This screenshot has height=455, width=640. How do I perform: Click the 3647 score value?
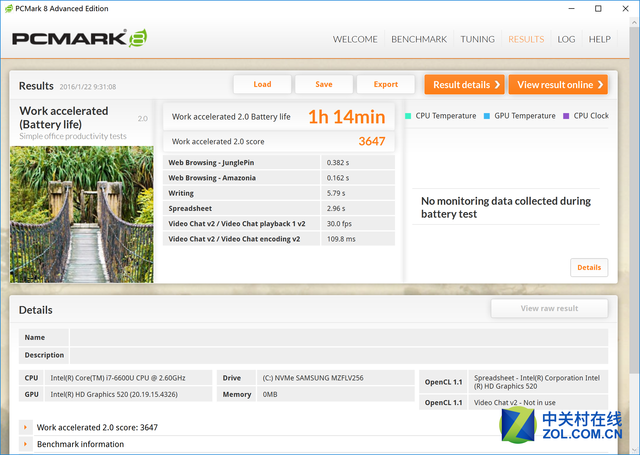[372, 141]
